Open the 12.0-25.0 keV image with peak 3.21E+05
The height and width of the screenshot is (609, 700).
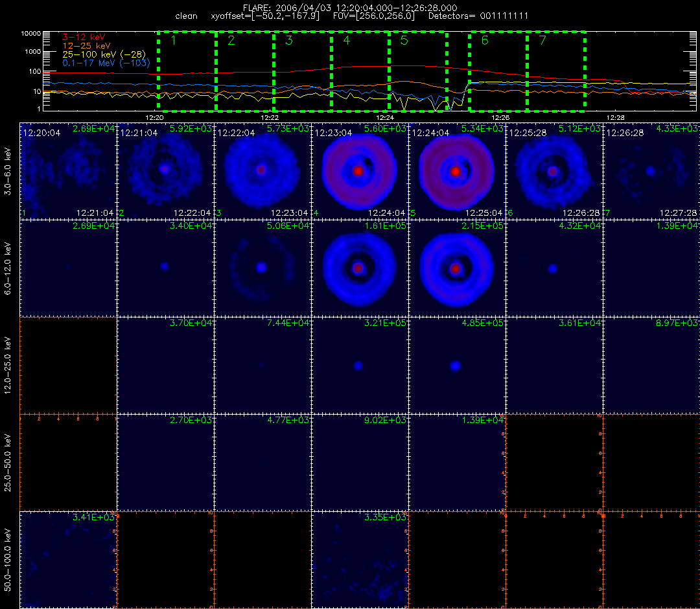360,365
